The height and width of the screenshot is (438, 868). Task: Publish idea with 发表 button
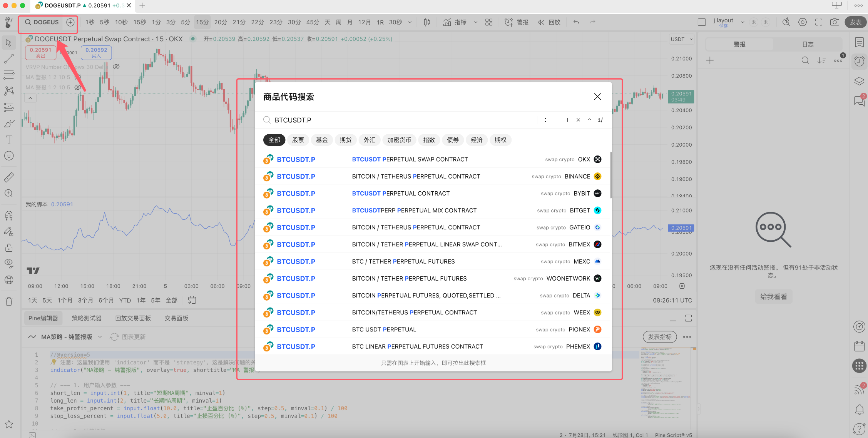pos(855,22)
